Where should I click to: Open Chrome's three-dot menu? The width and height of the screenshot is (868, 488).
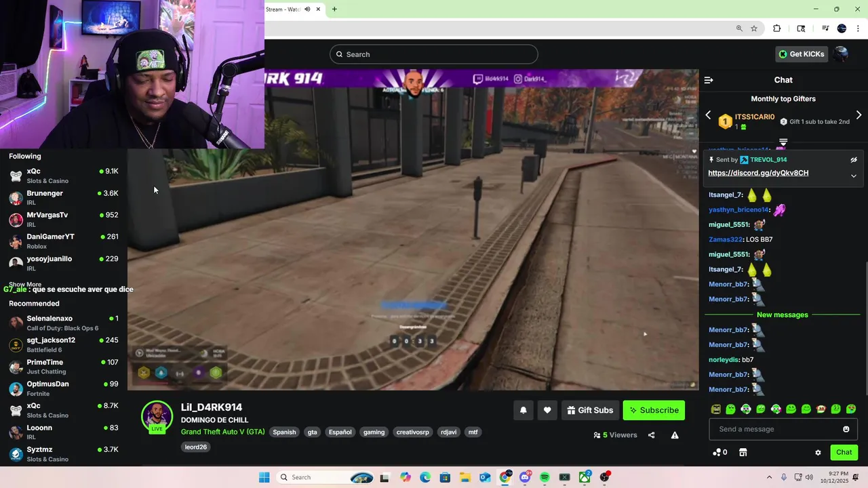coord(859,28)
